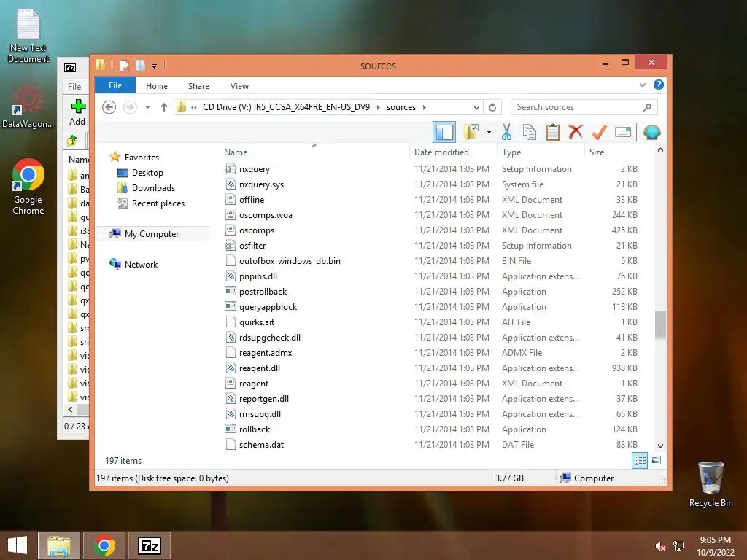The height and width of the screenshot is (560, 747).
Task: Select the postrollback application file
Action: pos(263,292)
